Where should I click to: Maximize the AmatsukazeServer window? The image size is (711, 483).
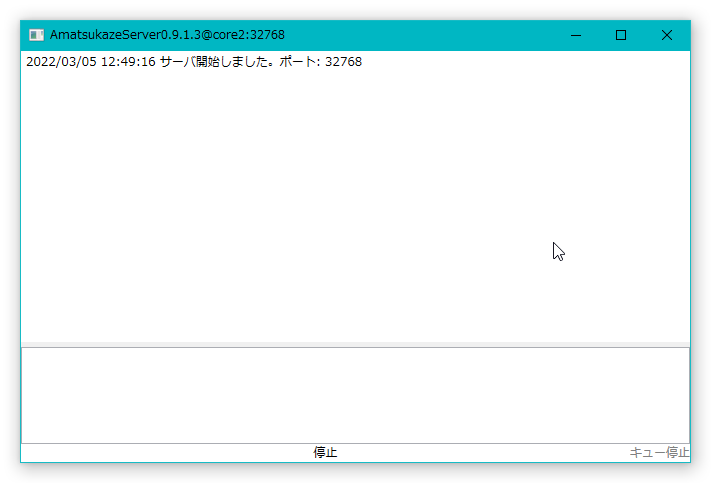point(621,35)
